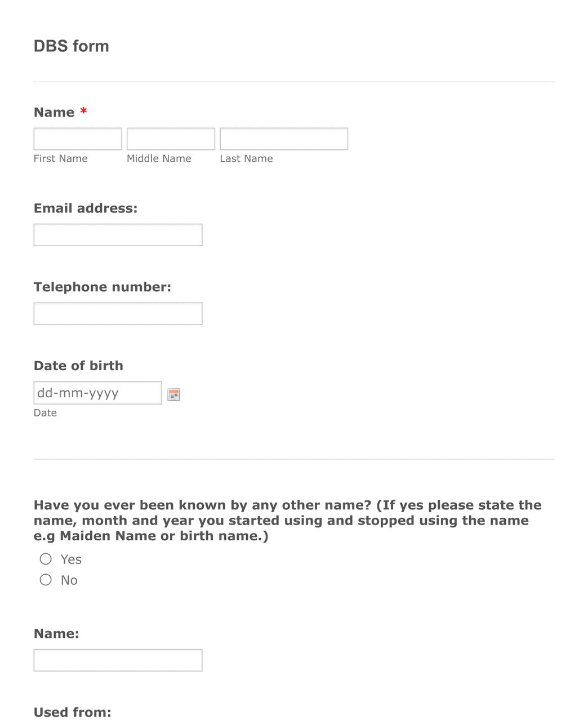Click the Email address label
588x724 pixels.
tap(86, 208)
